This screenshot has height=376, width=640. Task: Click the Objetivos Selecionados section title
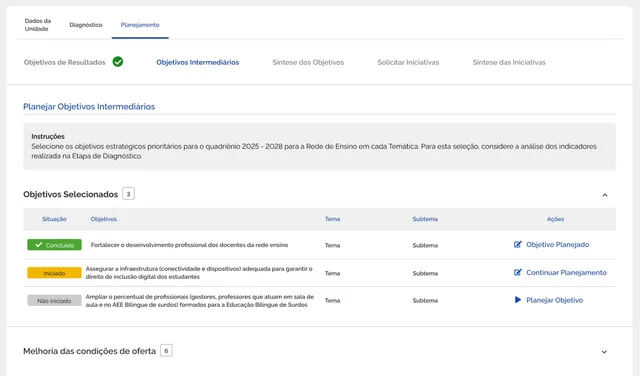(x=71, y=194)
